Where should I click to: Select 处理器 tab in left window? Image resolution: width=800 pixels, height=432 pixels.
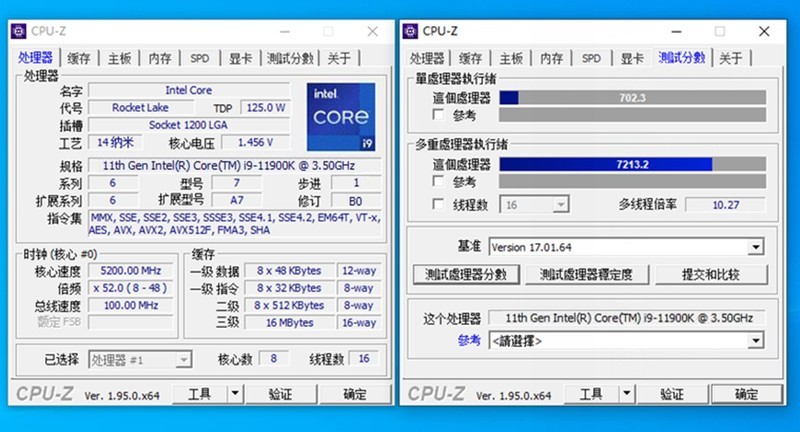tap(35, 57)
